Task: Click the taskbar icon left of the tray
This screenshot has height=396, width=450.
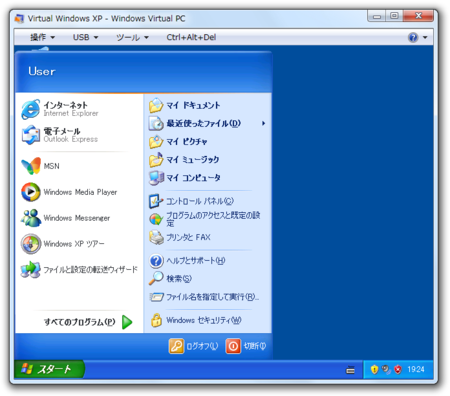Action: pos(350,370)
